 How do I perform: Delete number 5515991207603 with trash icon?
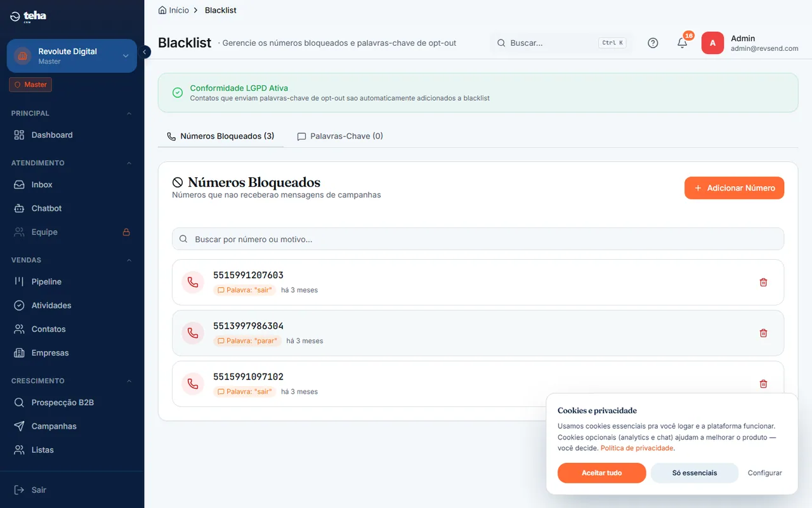point(764,283)
